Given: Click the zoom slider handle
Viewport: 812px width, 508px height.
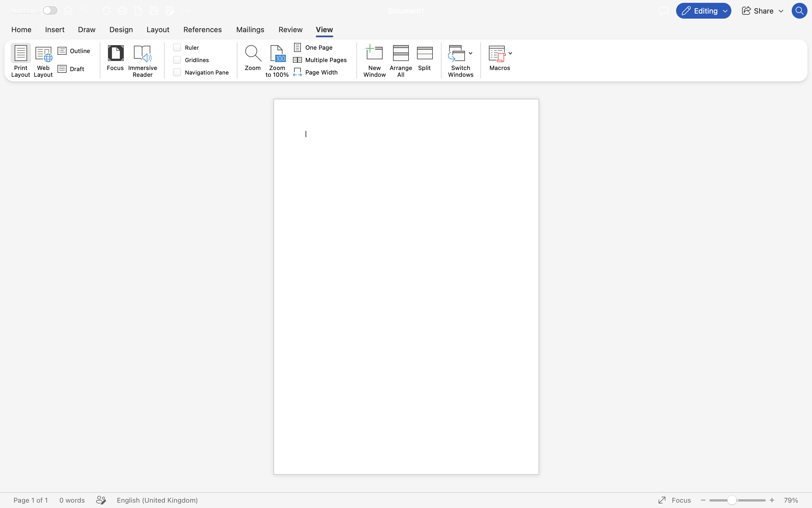Looking at the screenshot, I should click(732, 500).
